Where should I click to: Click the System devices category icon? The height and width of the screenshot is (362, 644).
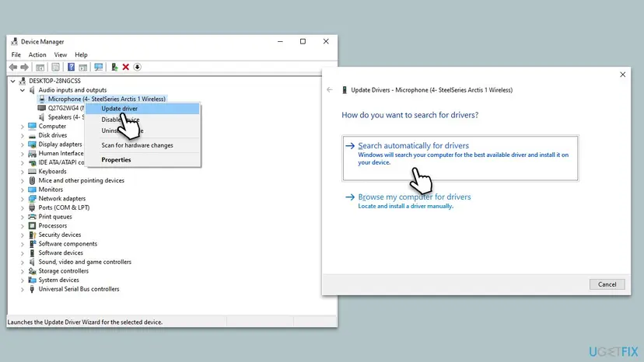point(32,280)
